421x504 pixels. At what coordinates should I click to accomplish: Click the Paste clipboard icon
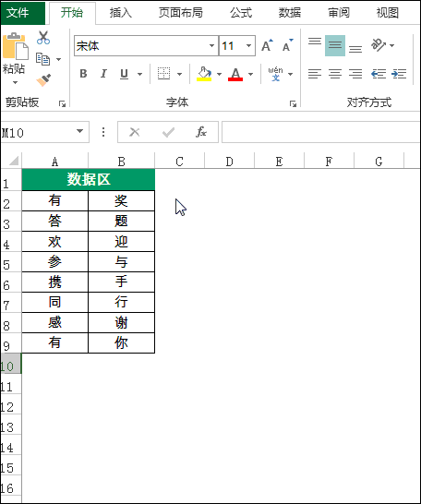(15, 46)
